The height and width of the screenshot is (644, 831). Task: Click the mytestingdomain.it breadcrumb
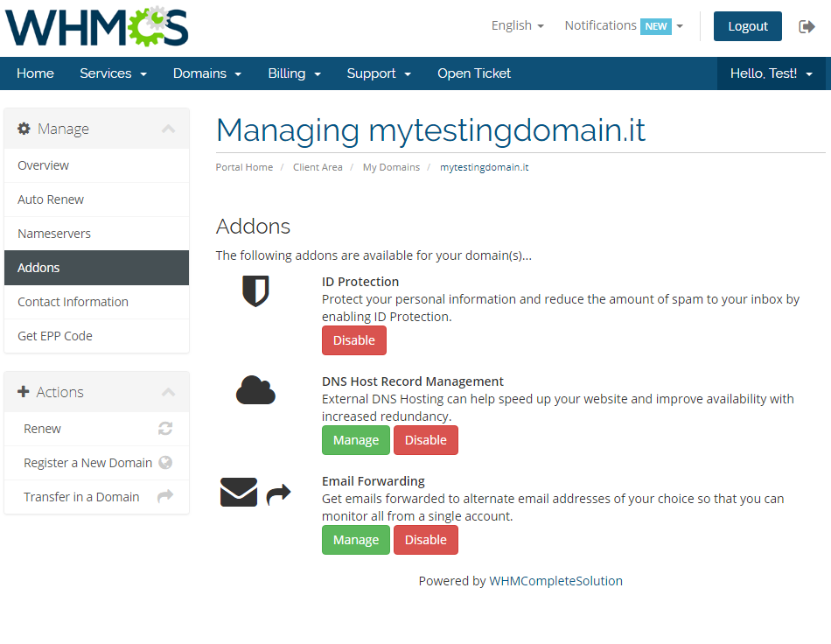pyautogui.click(x=484, y=167)
